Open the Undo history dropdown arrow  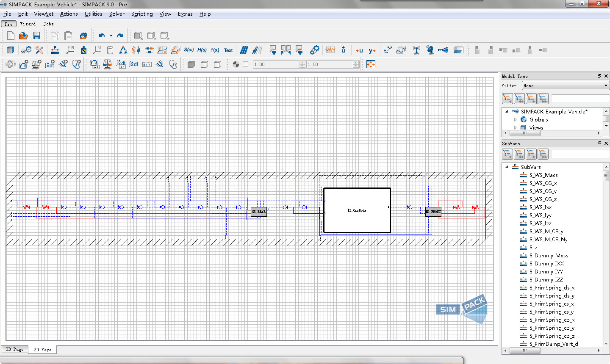(111, 36)
